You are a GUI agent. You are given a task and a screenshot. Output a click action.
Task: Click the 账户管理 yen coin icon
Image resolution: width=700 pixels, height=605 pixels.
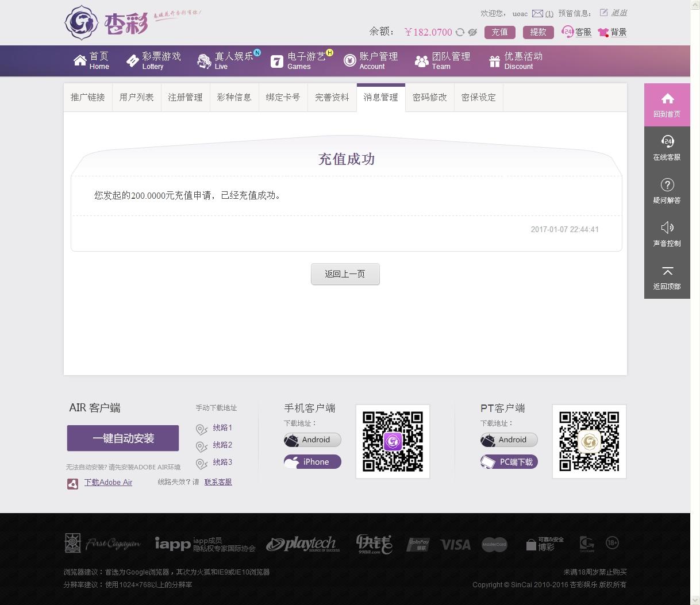point(349,60)
